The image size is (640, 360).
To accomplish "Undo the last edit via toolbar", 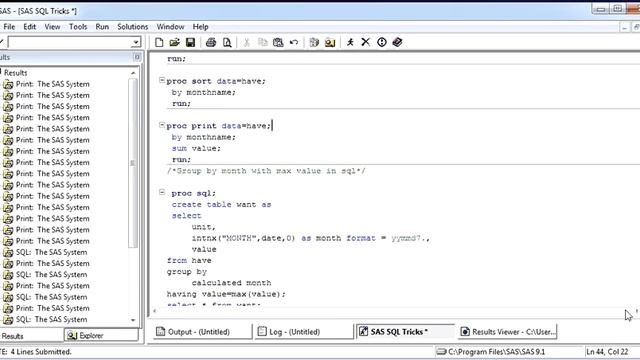I will [294, 42].
